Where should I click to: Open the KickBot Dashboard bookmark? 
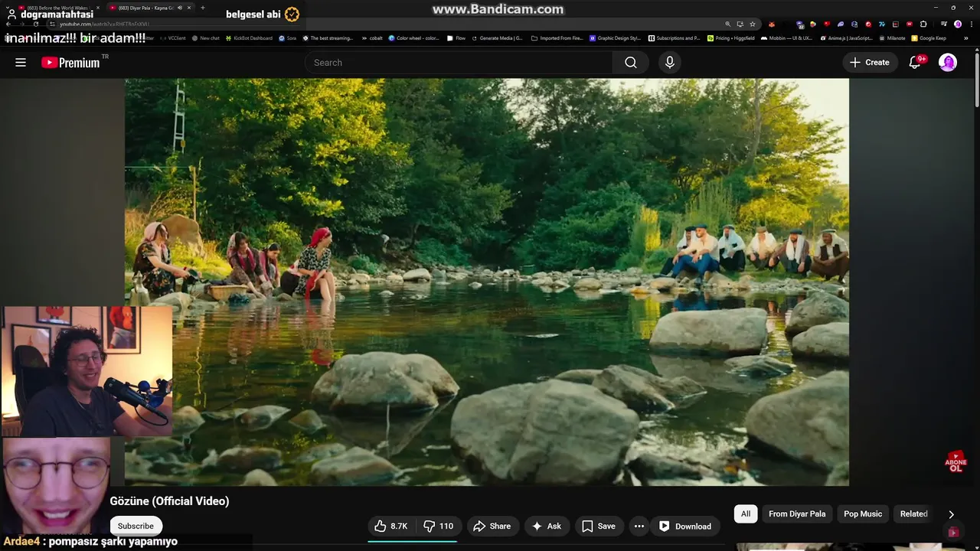point(250,37)
